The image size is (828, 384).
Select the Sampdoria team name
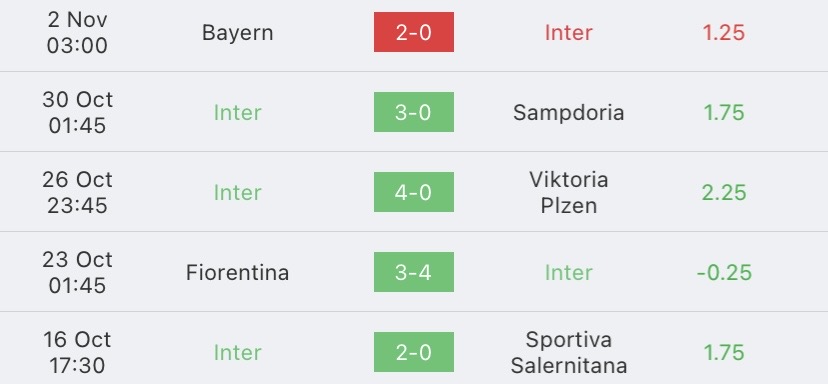pyautogui.click(x=568, y=113)
